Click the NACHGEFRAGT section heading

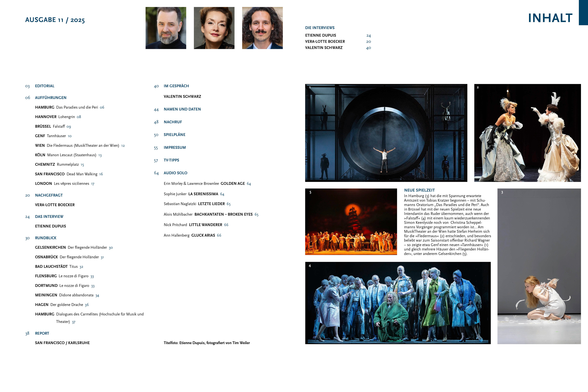point(49,195)
